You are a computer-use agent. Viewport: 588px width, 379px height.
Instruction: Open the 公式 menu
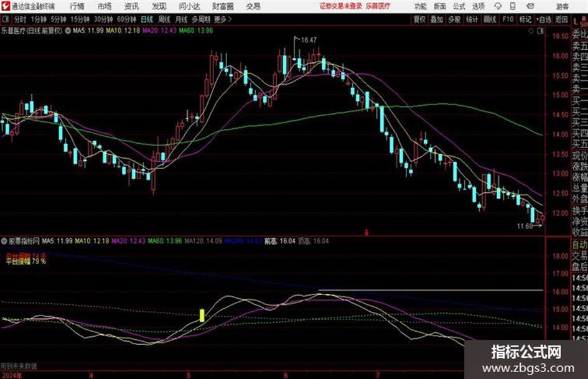click(x=459, y=6)
